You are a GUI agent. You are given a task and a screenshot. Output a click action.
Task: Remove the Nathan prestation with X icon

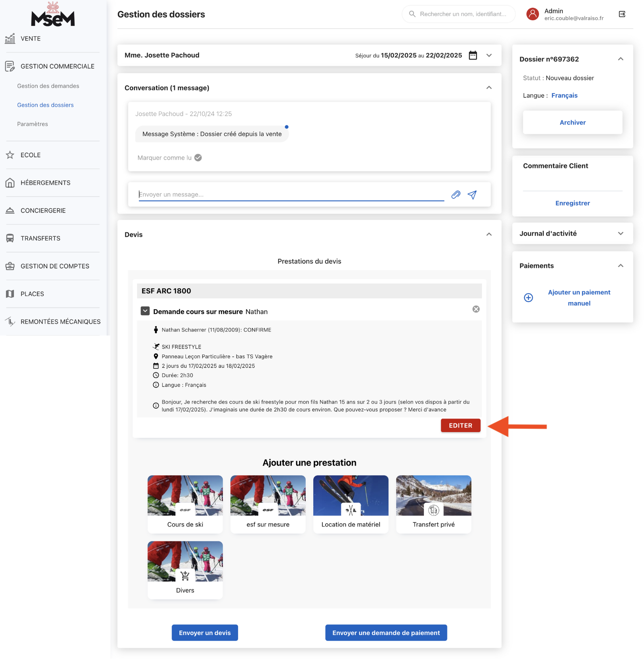[x=476, y=309]
